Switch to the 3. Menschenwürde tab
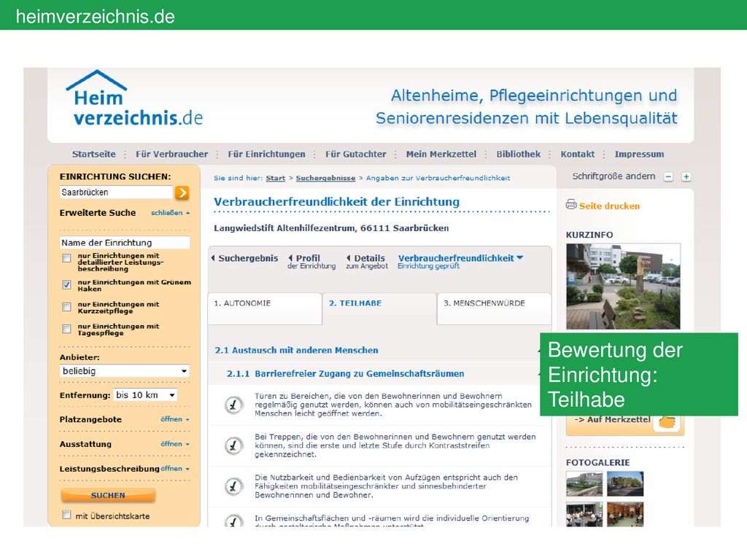Image resolution: width=747 pixels, height=560 pixels. [x=494, y=308]
